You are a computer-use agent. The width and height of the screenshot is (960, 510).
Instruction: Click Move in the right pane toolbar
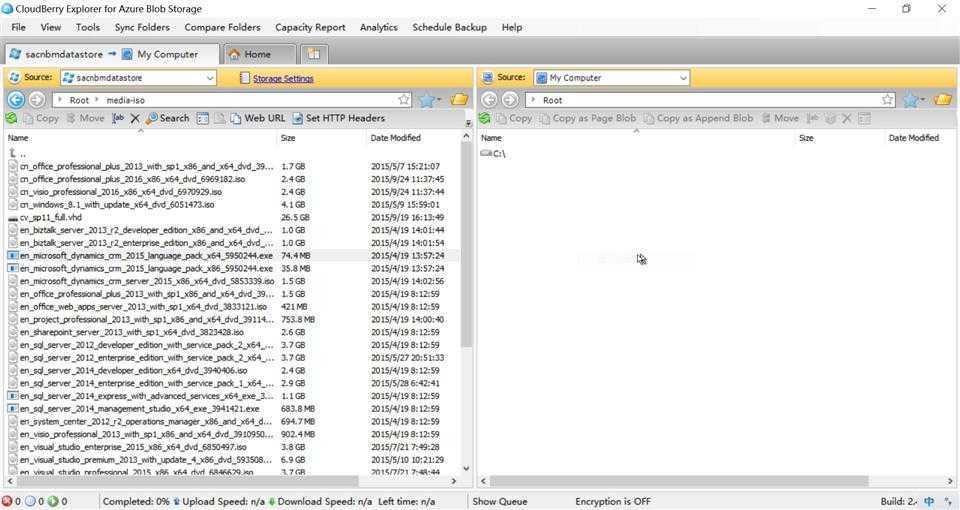tap(780, 118)
